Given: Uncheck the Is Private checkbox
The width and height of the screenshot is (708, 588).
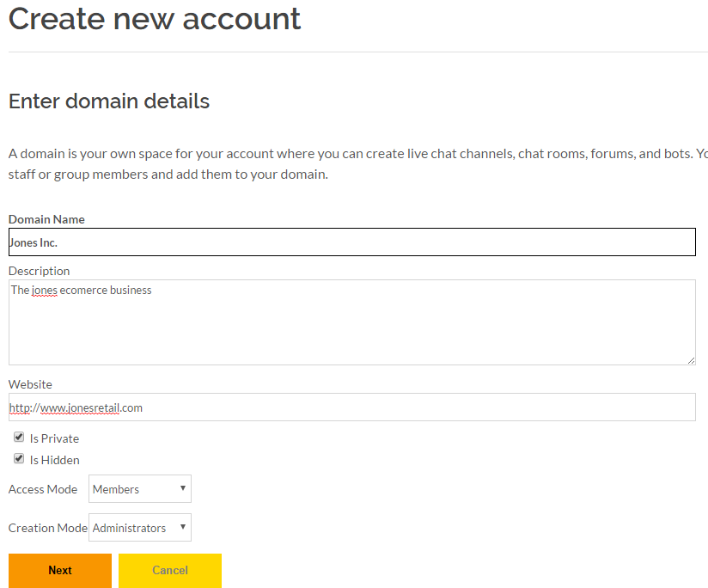Looking at the screenshot, I should tap(19, 438).
